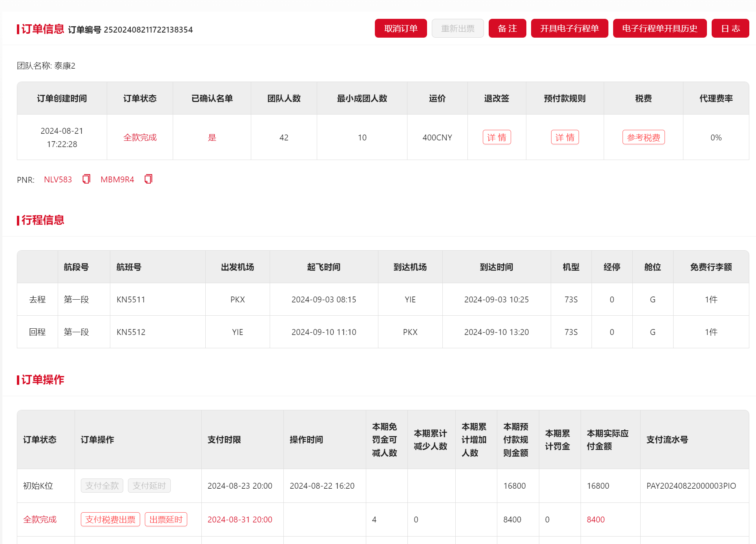
Task: Click the 取消订单 button
Action: click(x=400, y=29)
